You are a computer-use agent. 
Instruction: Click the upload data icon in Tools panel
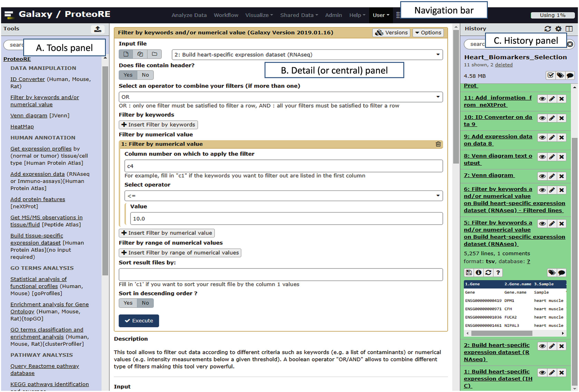98,29
